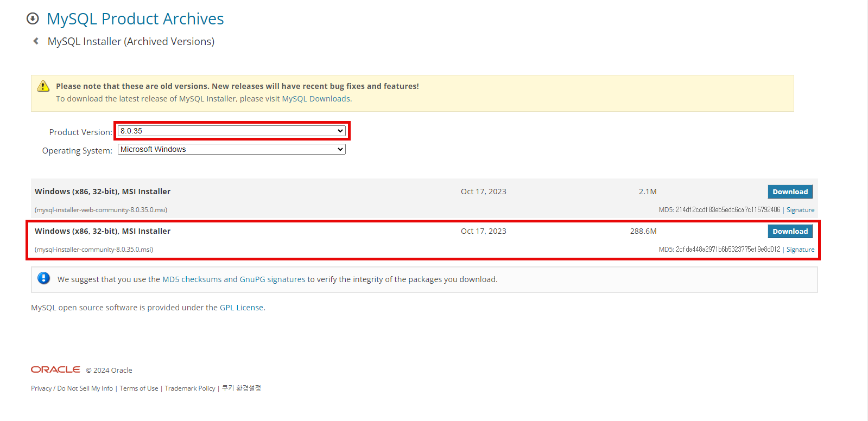The height and width of the screenshot is (421, 868).
Task: Open the Product Version 8.0.35 dropdown
Action: pos(232,131)
